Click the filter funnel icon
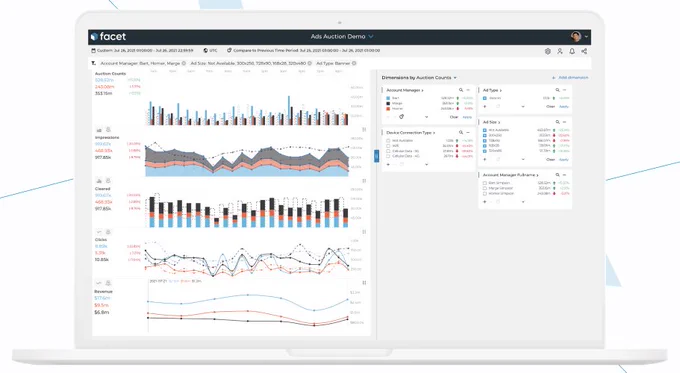 tap(93, 63)
